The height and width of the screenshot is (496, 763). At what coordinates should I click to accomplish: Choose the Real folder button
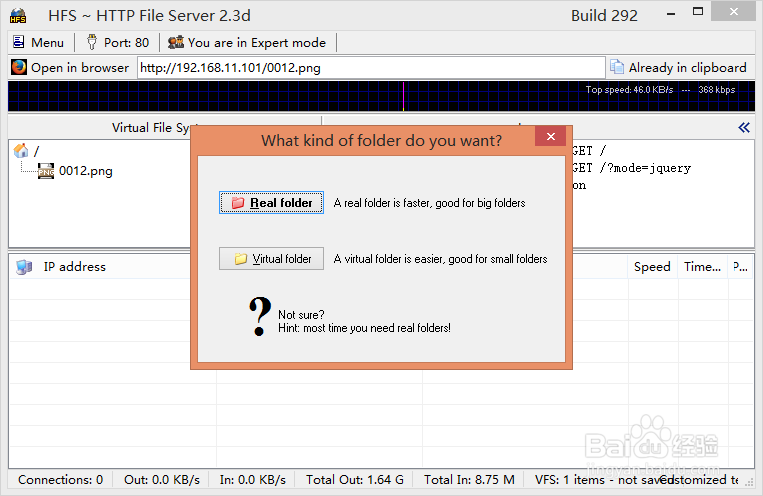(x=271, y=202)
